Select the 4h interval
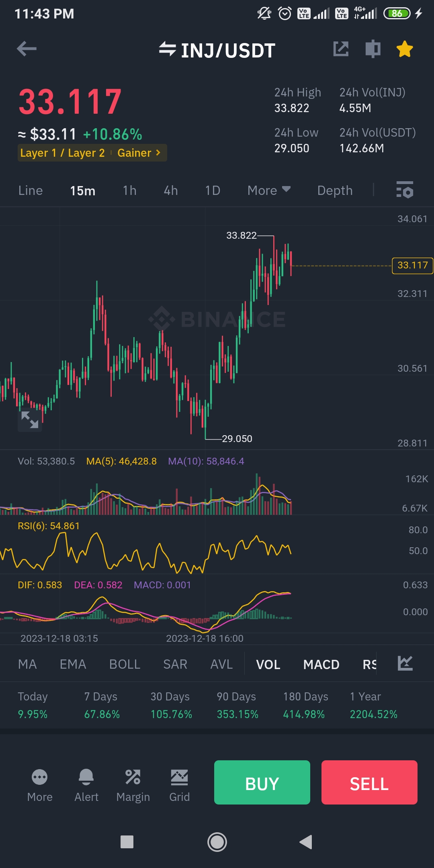This screenshot has height=868, width=434. (x=171, y=190)
